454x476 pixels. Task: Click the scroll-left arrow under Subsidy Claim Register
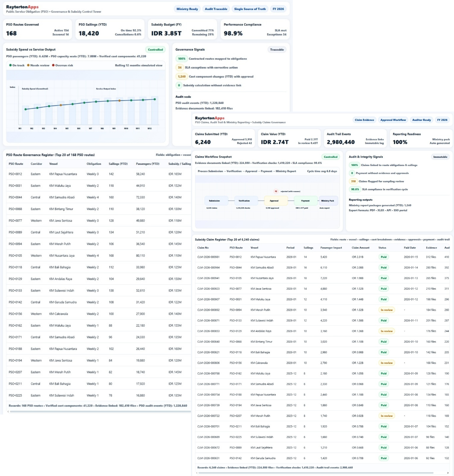click(197, 473)
